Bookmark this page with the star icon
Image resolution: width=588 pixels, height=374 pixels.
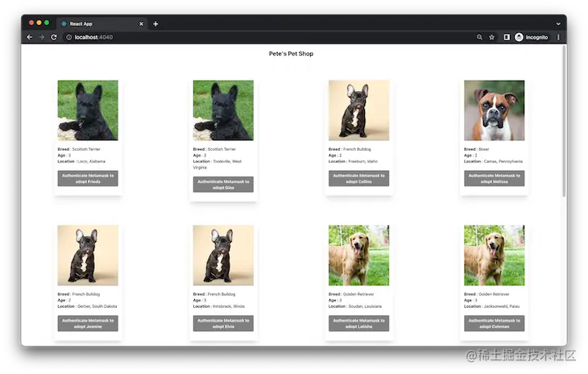pos(491,37)
